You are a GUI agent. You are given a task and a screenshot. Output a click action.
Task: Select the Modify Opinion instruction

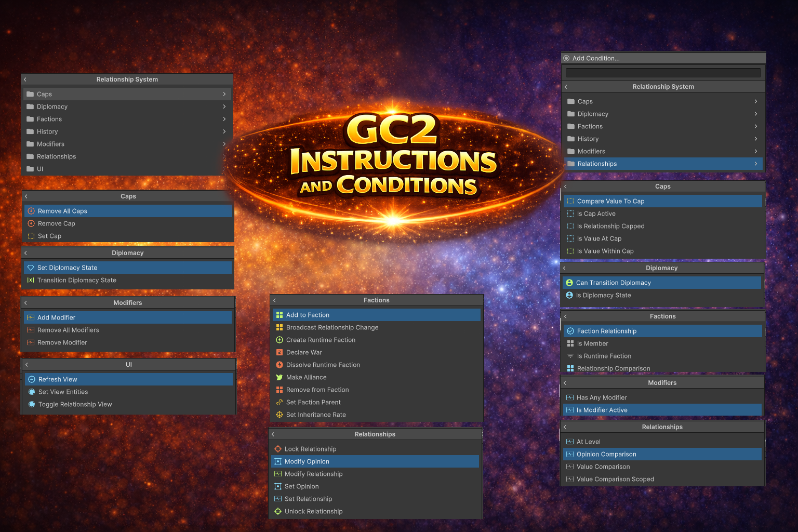tap(307, 461)
